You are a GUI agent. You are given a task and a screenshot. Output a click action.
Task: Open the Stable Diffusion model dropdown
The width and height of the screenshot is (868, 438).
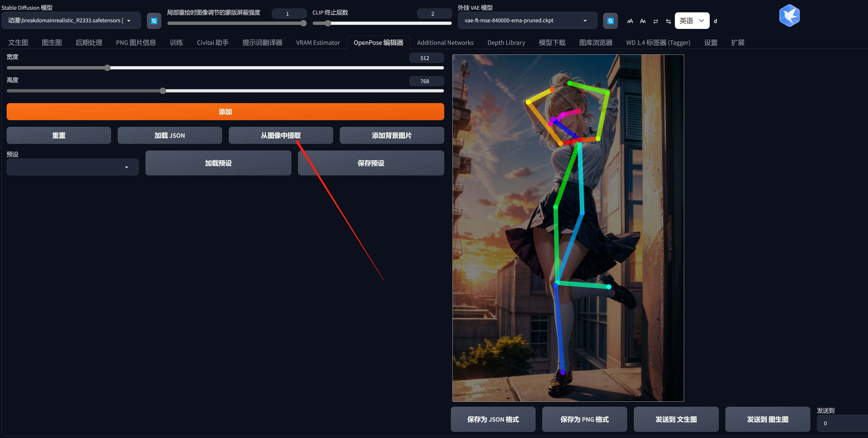(x=71, y=21)
